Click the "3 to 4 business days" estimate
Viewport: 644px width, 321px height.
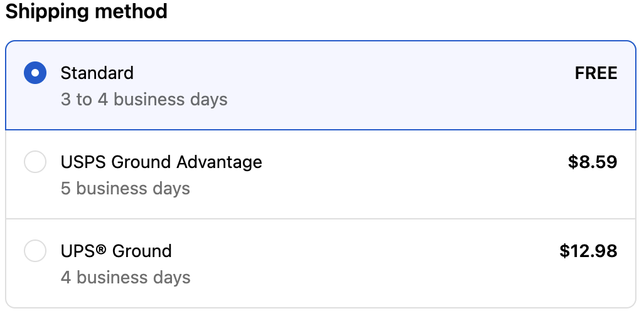(x=144, y=100)
